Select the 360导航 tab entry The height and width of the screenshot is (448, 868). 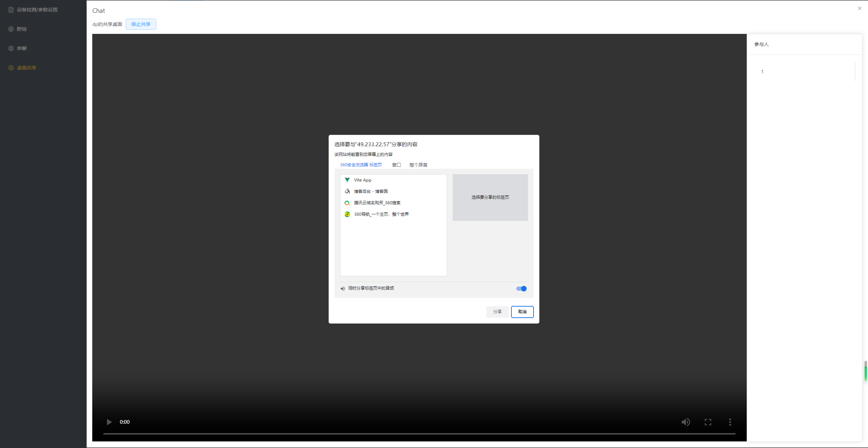381,214
